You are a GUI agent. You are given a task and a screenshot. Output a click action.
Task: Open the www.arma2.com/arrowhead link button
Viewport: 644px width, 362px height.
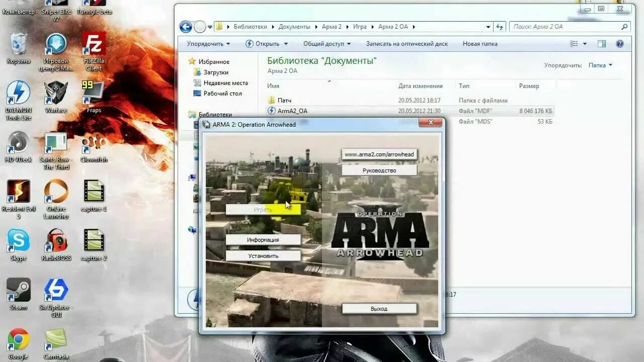(x=379, y=154)
